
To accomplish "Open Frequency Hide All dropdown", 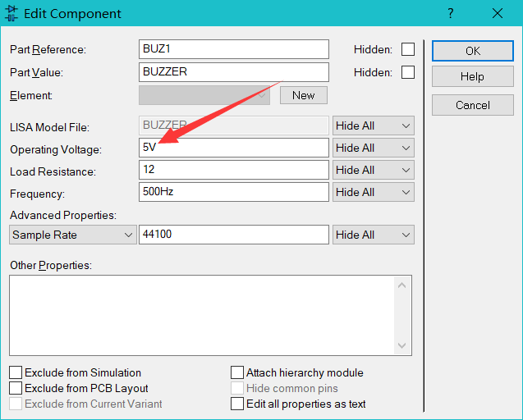I will (374, 192).
